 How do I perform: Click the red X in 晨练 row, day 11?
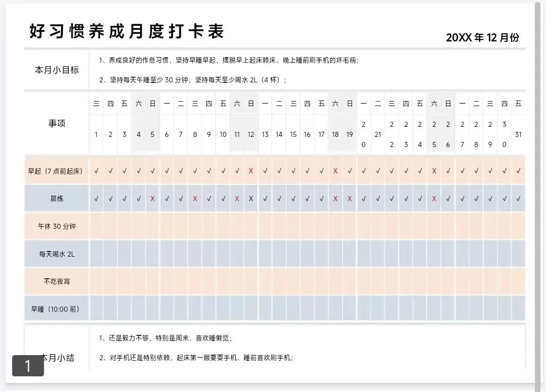click(x=237, y=199)
